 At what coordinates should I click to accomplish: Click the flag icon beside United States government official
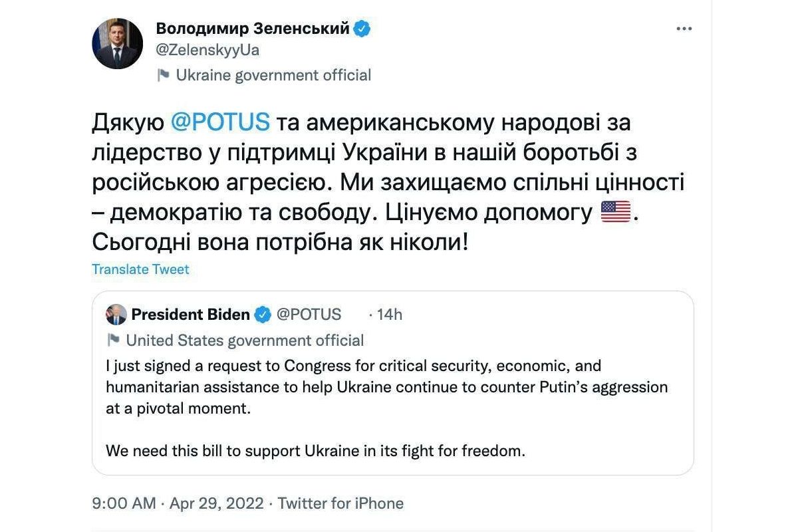pyautogui.click(x=114, y=340)
